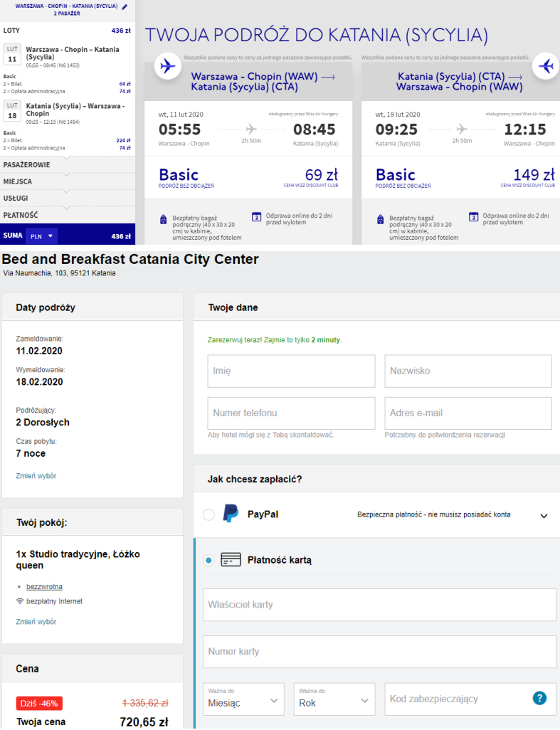Click the LOTY section header
560x730 pixels.
[68, 31]
